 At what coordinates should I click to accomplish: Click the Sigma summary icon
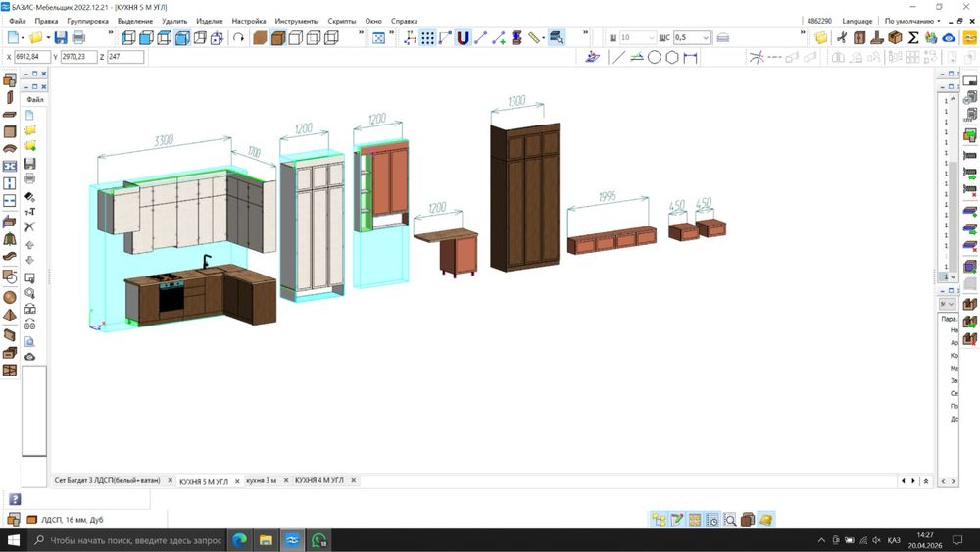coord(913,37)
